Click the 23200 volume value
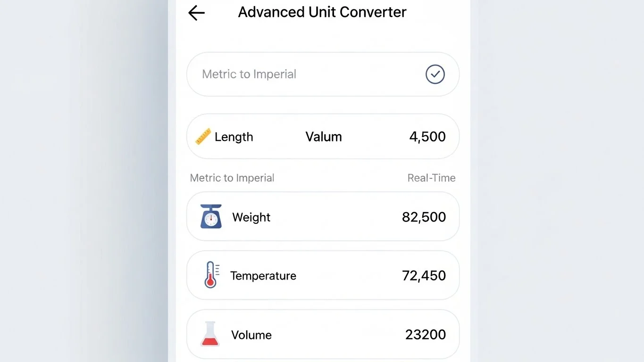The height and width of the screenshot is (362, 644). tap(426, 335)
